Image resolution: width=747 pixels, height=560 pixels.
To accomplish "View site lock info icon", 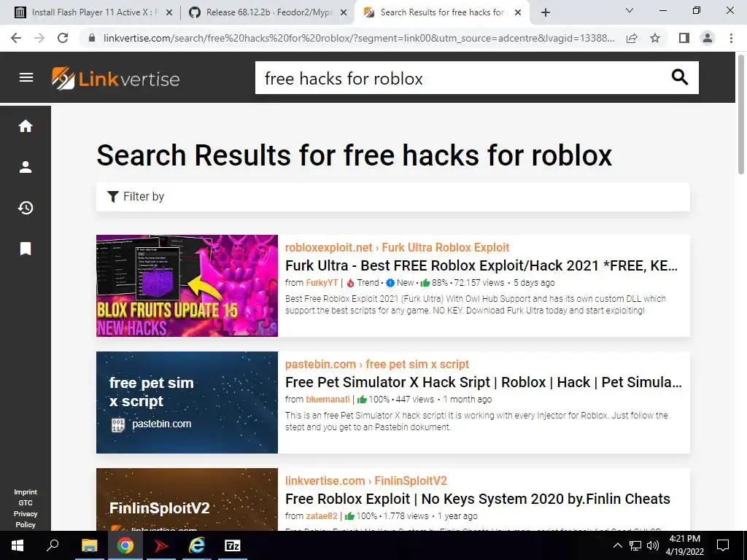I will [x=92, y=38].
